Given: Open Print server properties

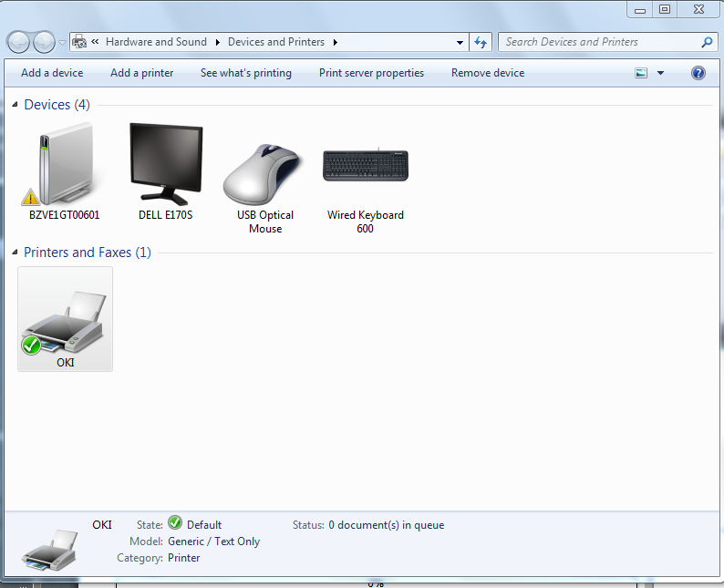Looking at the screenshot, I should (x=371, y=73).
